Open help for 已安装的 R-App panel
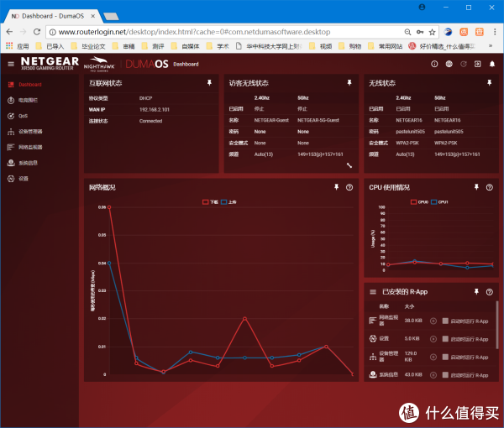504x428 pixels. [489, 291]
